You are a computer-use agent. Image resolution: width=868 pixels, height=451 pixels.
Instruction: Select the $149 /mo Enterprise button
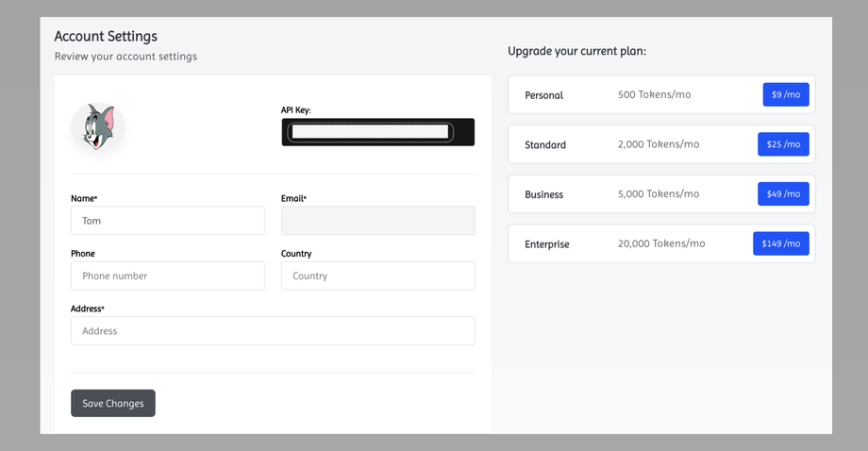781,243
